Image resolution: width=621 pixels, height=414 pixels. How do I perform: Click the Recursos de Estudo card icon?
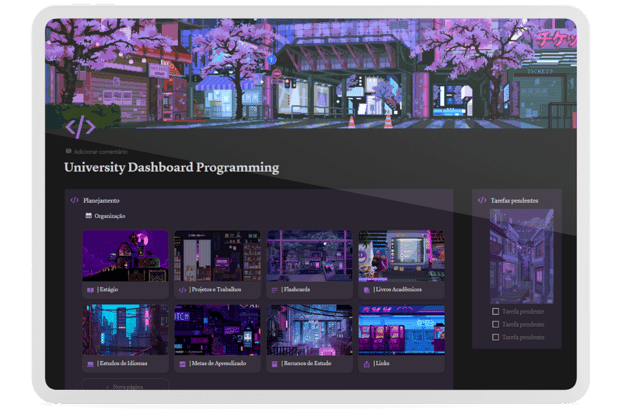(274, 364)
